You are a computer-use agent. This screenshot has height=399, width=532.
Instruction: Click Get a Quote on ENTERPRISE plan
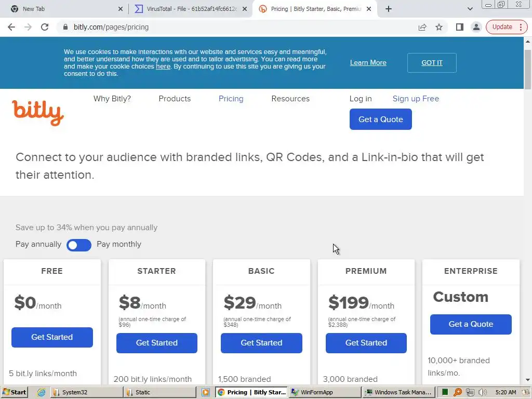[x=471, y=324]
